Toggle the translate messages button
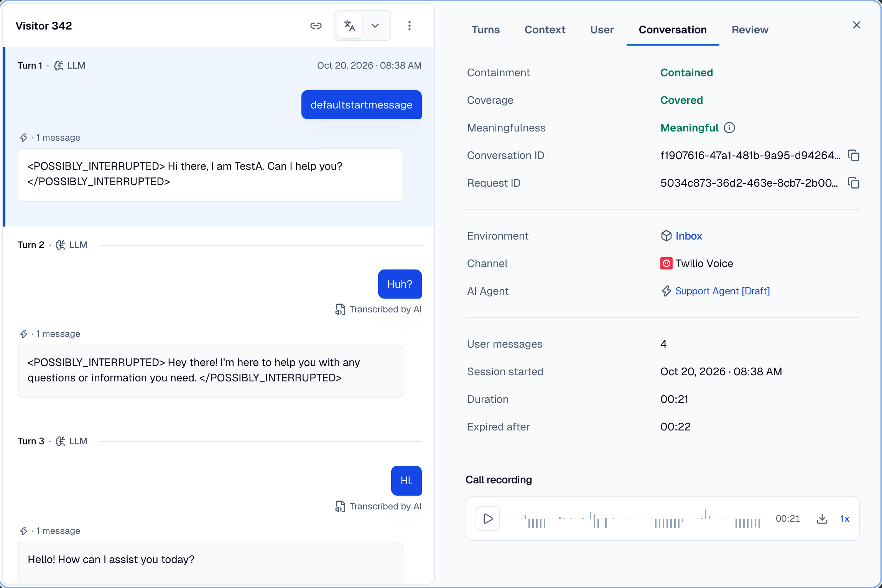Image resolution: width=882 pixels, height=588 pixels. pos(350,26)
